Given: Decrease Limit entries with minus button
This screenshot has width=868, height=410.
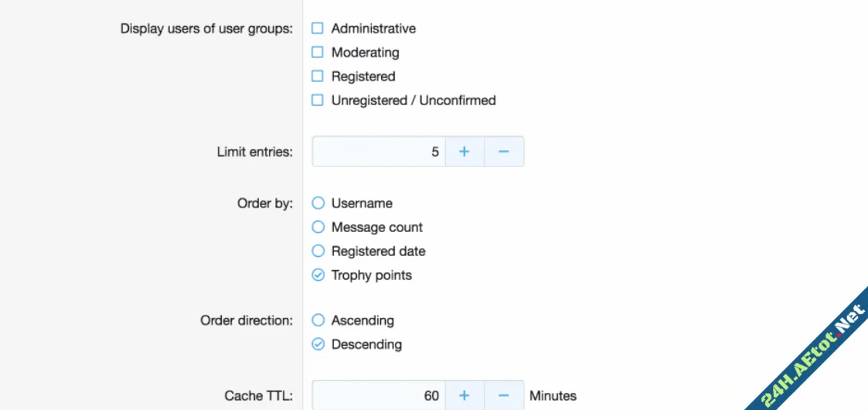Looking at the screenshot, I should pos(504,152).
